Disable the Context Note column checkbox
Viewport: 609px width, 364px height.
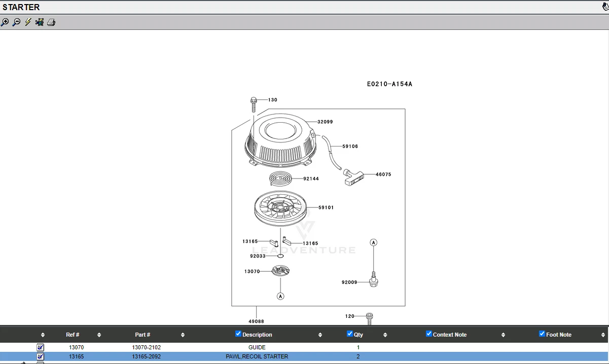point(428,334)
